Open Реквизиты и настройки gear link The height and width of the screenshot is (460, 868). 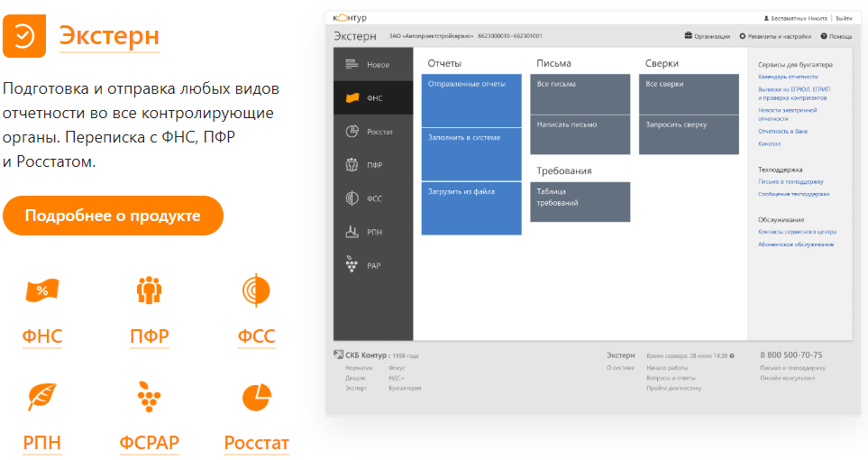point(775,36)
